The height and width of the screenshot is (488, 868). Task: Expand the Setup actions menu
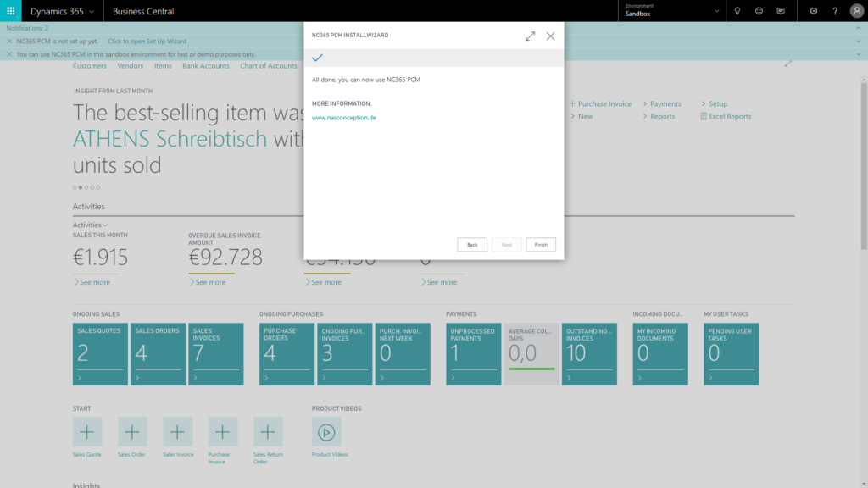pyautogui.click(x=714, y=103)
